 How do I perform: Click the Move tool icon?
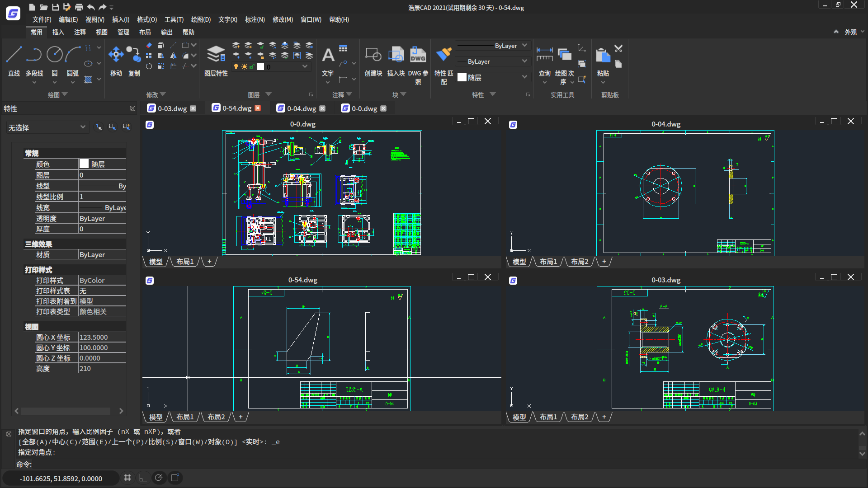click(x=116, y=55)
